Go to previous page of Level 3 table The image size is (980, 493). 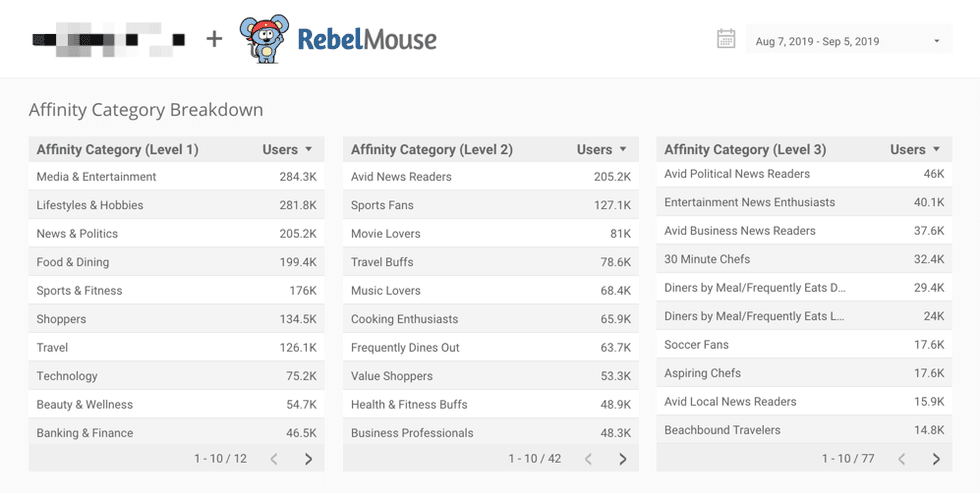(902, 459)
